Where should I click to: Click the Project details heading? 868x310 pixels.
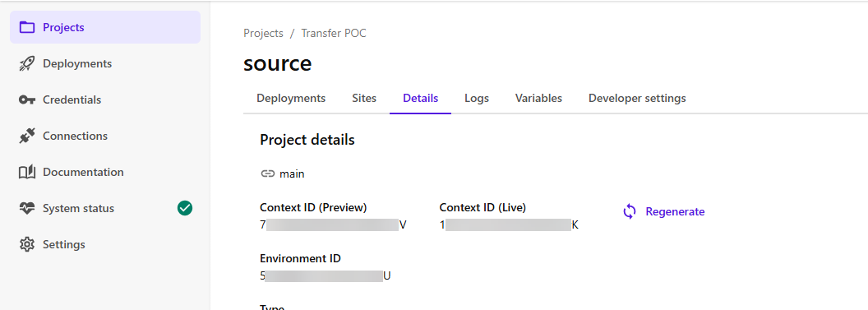[x=307, y=140]
